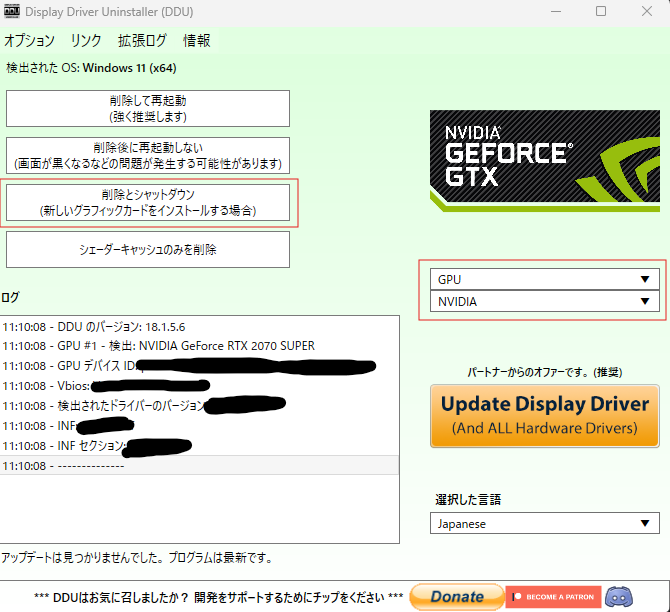Click 削除後に再起動しない button
This screenshot has width=670, height=612.
coord(148,156)
